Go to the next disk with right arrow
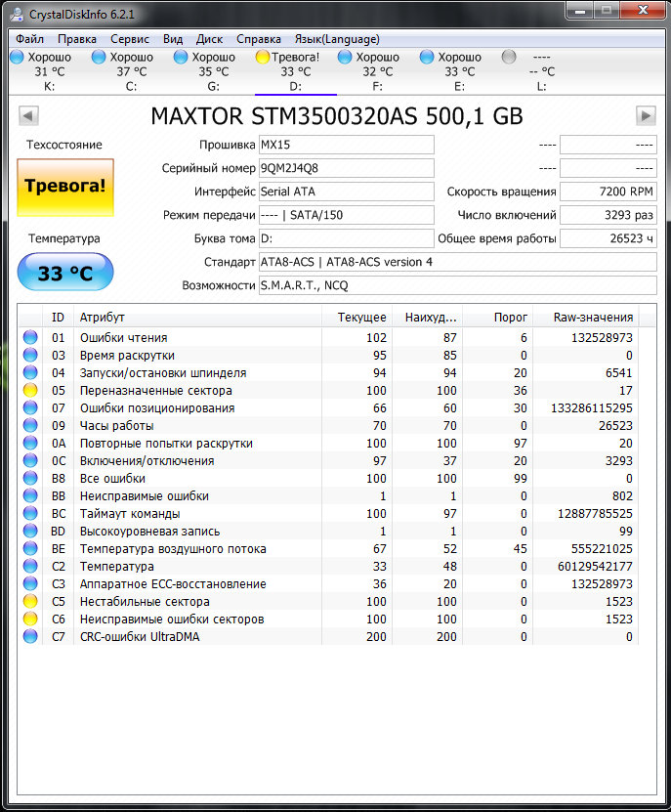This screenshot has height=812, width=671. (x=646, y=115)
